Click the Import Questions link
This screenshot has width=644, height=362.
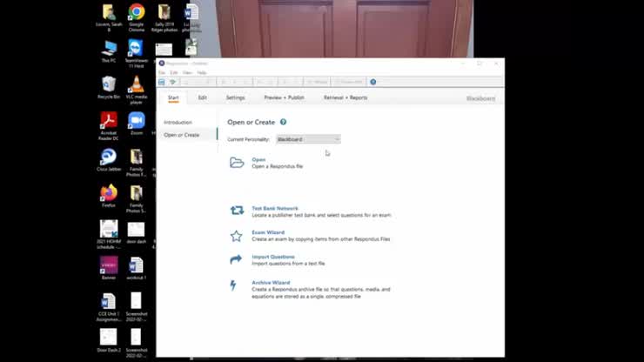coord(273,257)
